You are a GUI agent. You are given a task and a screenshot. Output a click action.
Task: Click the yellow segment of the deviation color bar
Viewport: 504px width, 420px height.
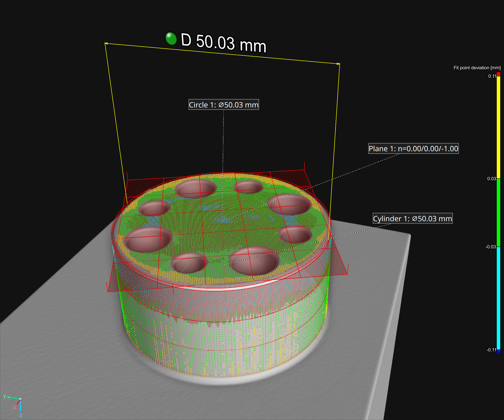[x=498, y=127]
